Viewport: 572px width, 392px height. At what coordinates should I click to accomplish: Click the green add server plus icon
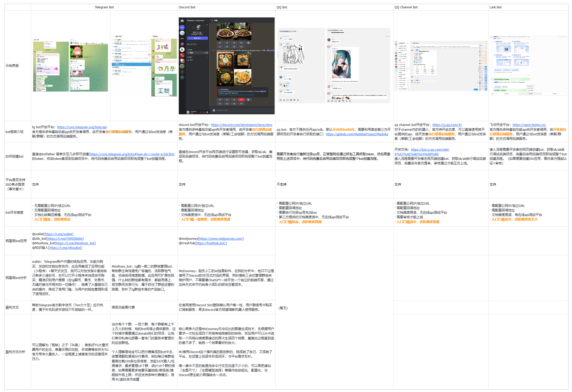[182, 72]
